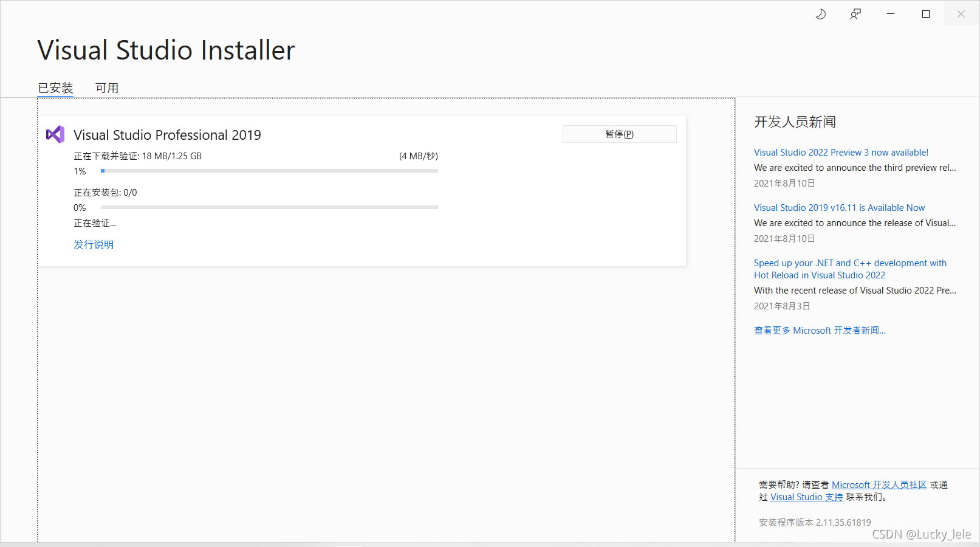
Task: Select the Visual Studio Professional 2019 title
Action: pyautogui.click(x=167, y=135)
